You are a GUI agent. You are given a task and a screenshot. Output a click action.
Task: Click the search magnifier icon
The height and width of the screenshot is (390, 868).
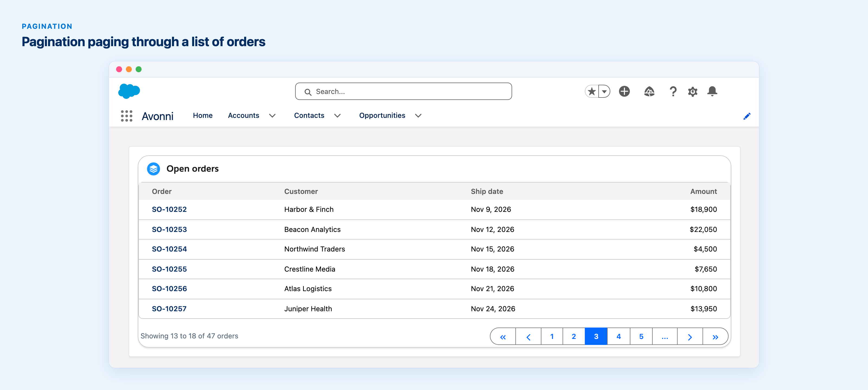point(308,92)
